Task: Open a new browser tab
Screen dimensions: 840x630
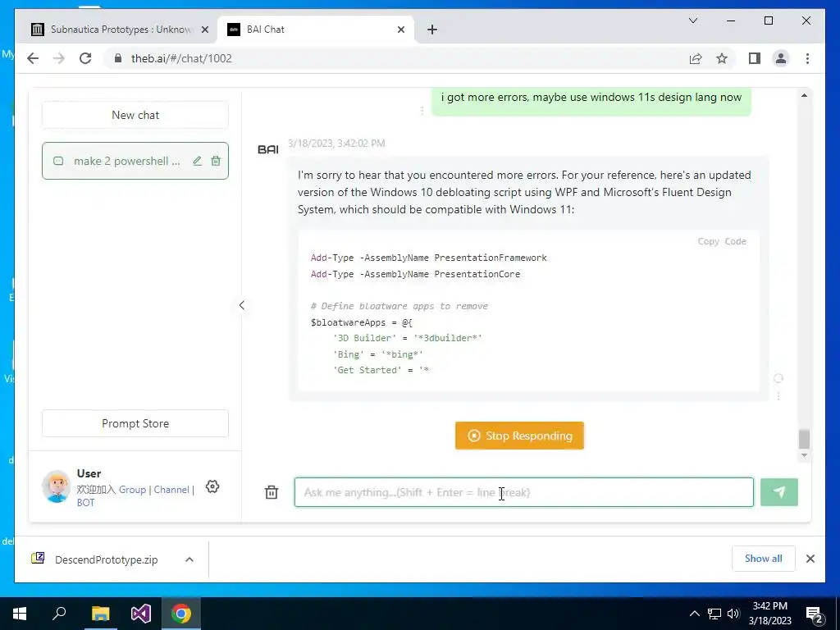Action: [432, 30]
